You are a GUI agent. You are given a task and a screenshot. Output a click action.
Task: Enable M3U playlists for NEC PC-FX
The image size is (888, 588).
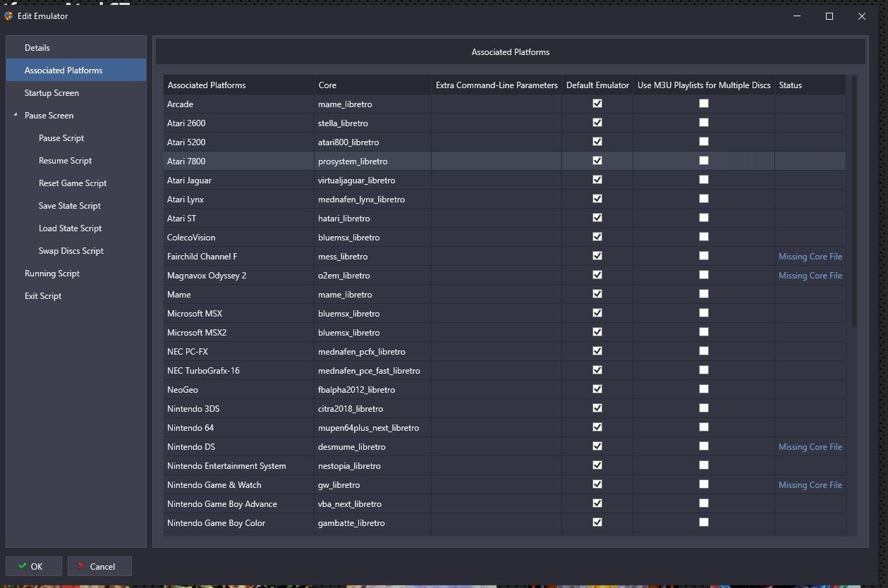tap(703, 351)
